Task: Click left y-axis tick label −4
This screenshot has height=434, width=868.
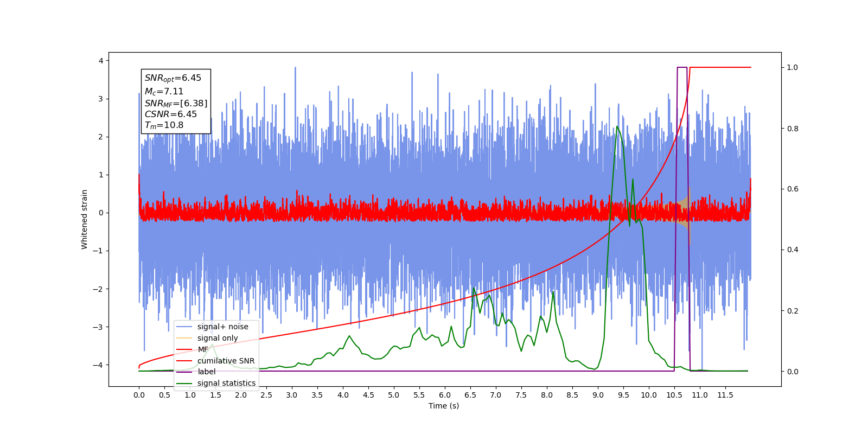Action: (x=98, y=365)
